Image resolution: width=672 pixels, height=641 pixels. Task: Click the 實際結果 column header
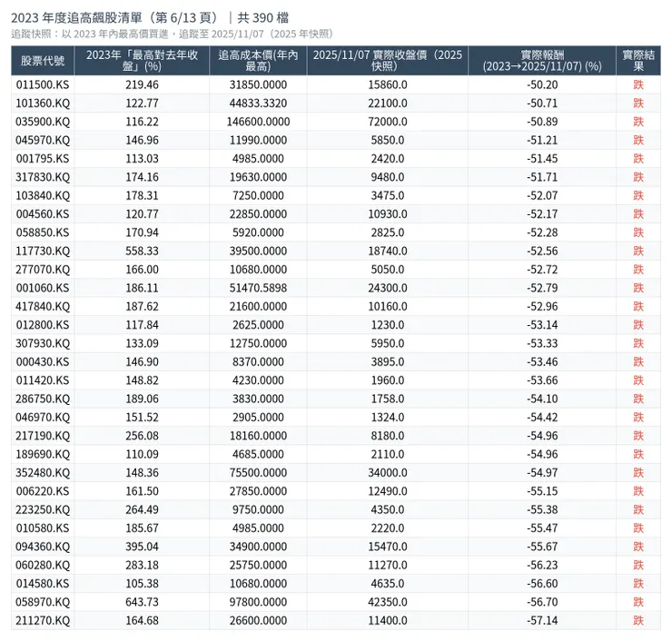tap(638, 61)
